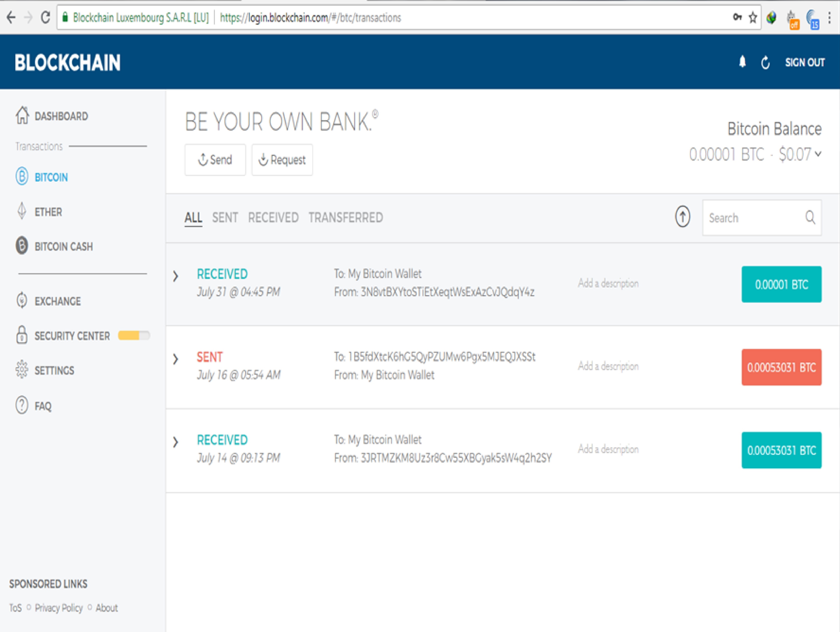Screen dimensions: 840x632
Task: Expand the July 16 sent transaction
Action: click(x=175, y=359)
